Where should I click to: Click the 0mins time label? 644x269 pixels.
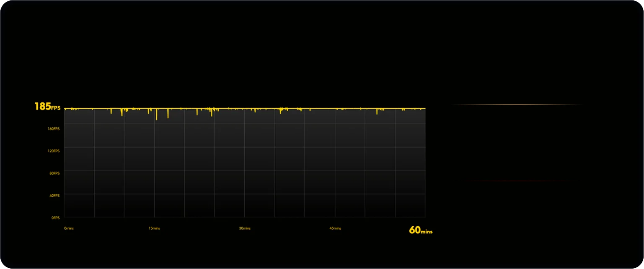click(69, 228)
